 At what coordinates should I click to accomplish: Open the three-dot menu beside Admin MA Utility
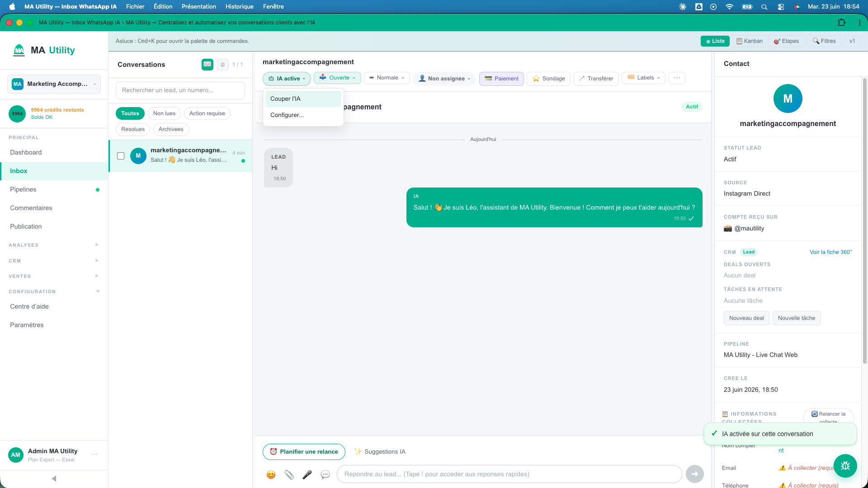point(94,455)
